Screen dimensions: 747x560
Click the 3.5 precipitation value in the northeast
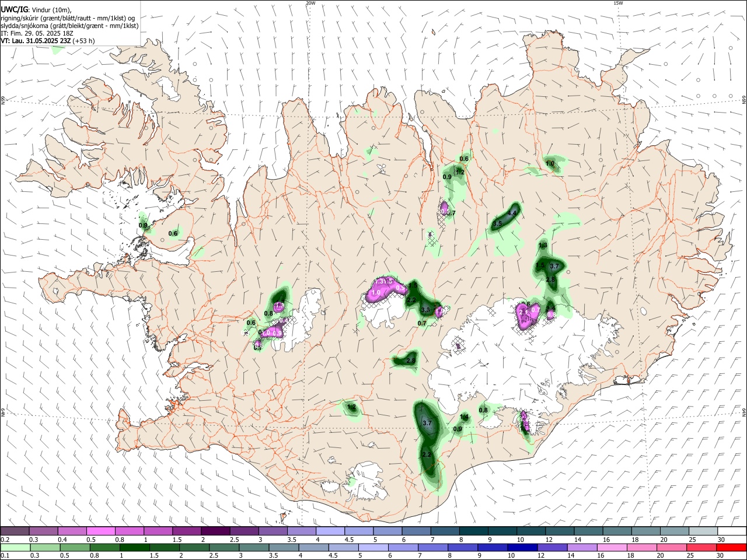coord(498,223)
